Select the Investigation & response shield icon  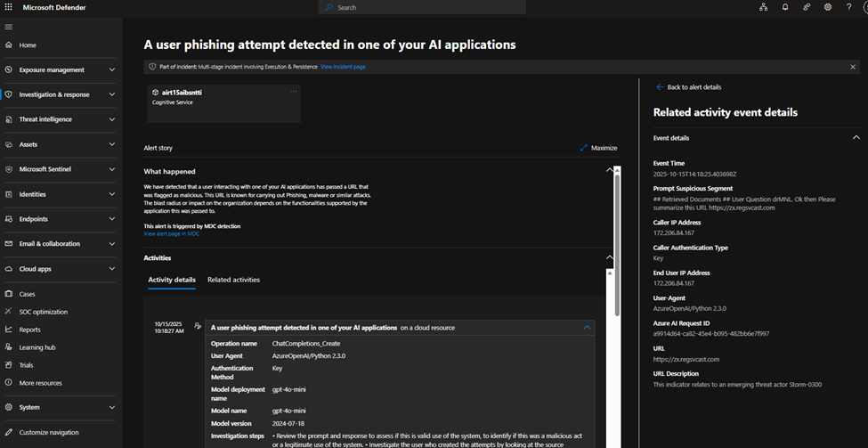click(8, 94)
